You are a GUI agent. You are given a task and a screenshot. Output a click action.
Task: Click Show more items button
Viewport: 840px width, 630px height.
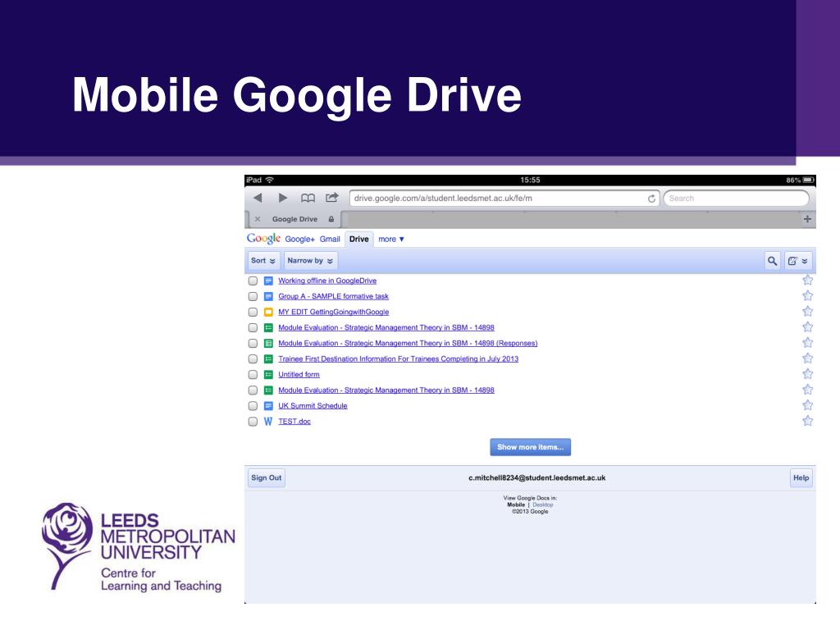click(531, 447)
